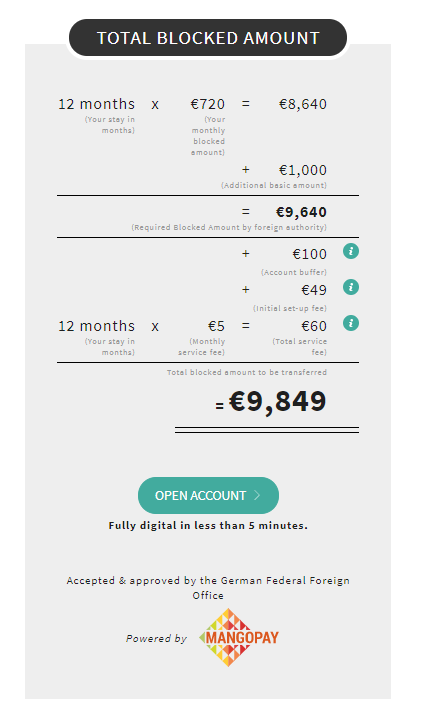The image size is (428, 721).
Task: Click the OPEN ACCOUNT button
Action: point(208,495)
